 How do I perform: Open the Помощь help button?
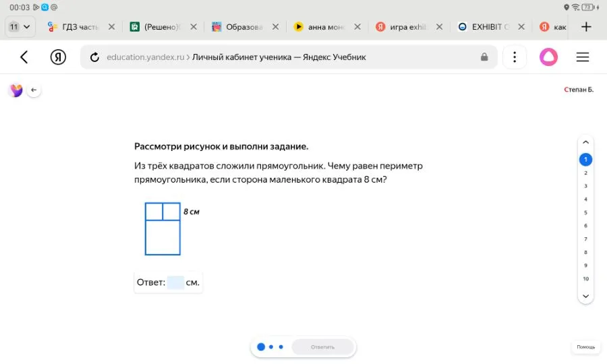pos(585,347)
